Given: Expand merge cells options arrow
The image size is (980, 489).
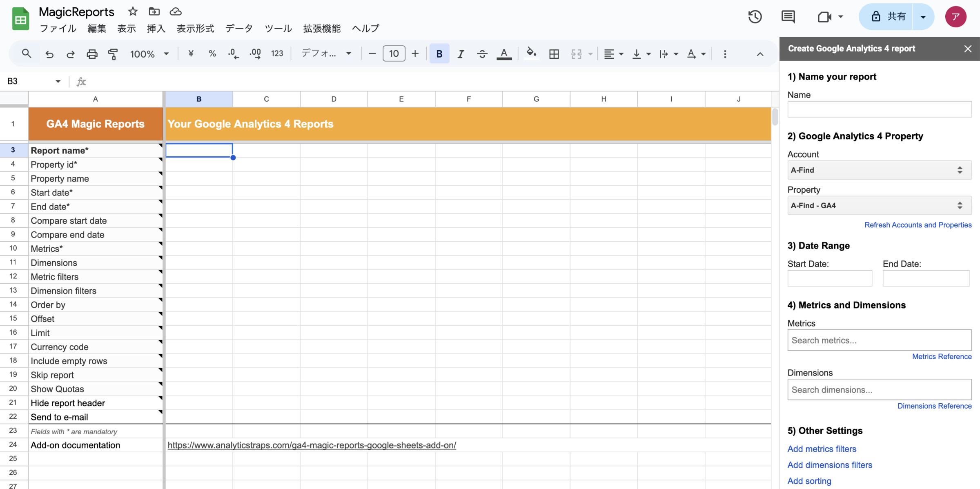Looking at the screenshot, I should pos(590,54).
